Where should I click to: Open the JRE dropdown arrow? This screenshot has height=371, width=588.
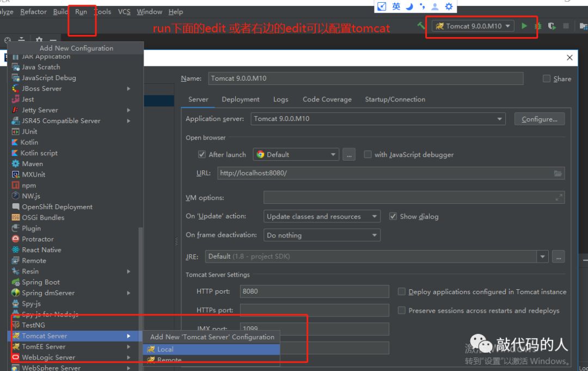coord(542,257)
